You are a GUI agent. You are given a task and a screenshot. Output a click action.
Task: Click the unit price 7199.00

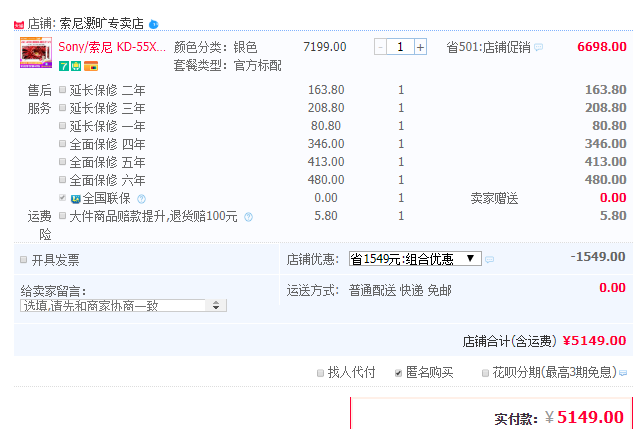[325, 47]
